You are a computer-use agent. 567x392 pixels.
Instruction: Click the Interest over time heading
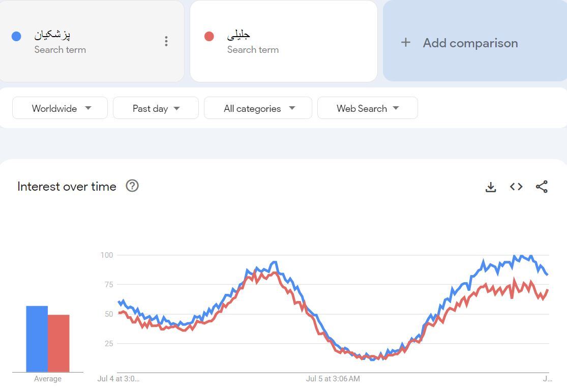click(x=67, y=186)
